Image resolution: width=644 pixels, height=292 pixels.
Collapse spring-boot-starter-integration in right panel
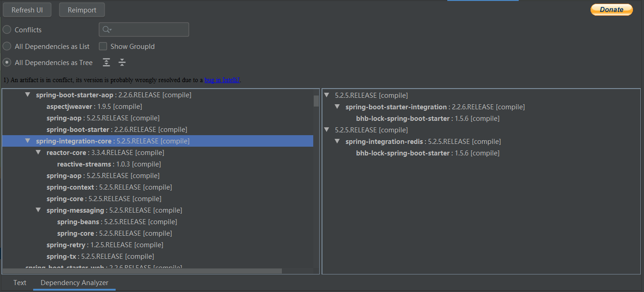click(337, 107)
